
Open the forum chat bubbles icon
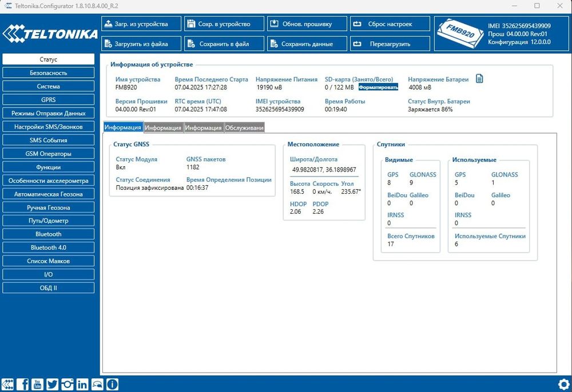pyautogui.click(x=97, y=385)
